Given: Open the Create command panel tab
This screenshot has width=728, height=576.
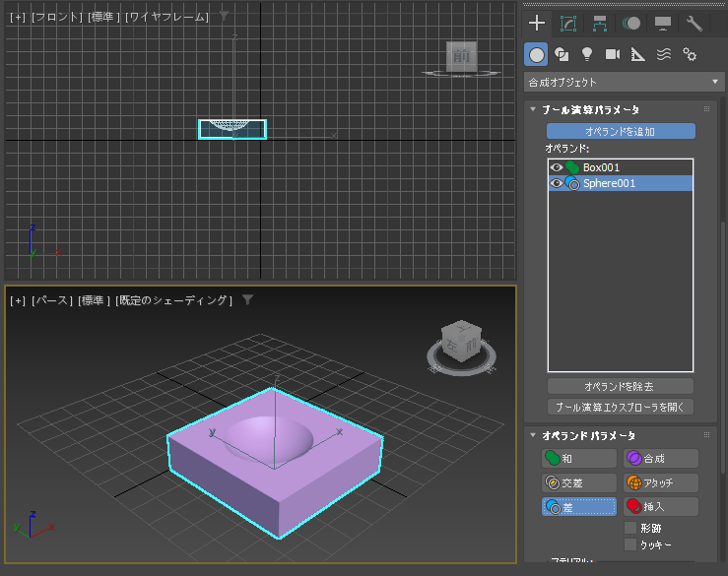Looking at the screenshot, I should pyautogui.click(x=537, y=24).
